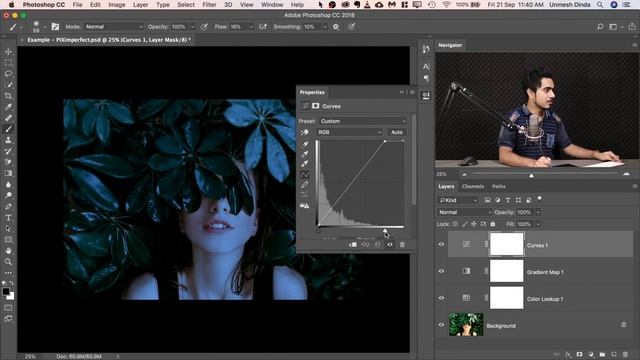Image resolution: width=640 pixels, height=360 pixels.
Task: Switch to the Channels tab
Action: tap(473, 187)
